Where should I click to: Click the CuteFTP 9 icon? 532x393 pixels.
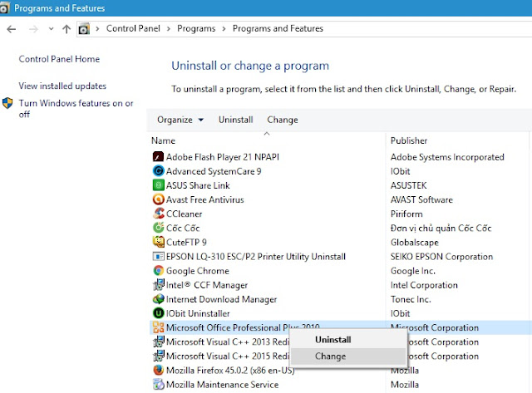[x=158, y=242]
